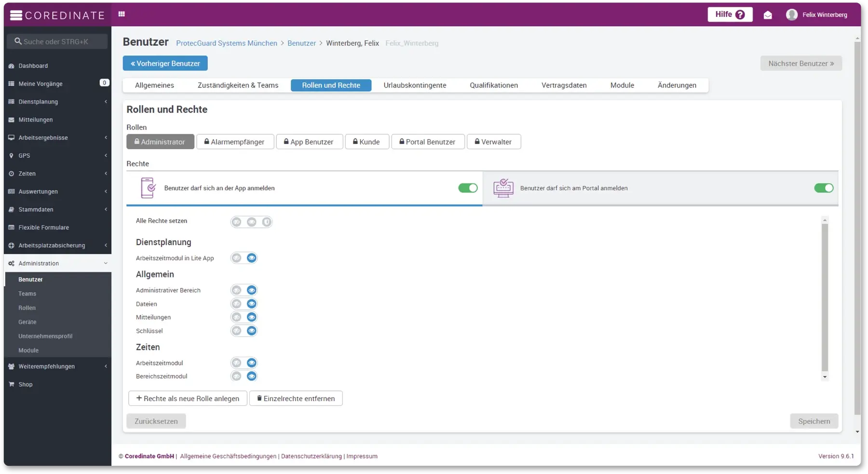Click the search field Suche oder STRG+K
The width and height of the screenshot is (868, 474).
(x=57, y=41)
